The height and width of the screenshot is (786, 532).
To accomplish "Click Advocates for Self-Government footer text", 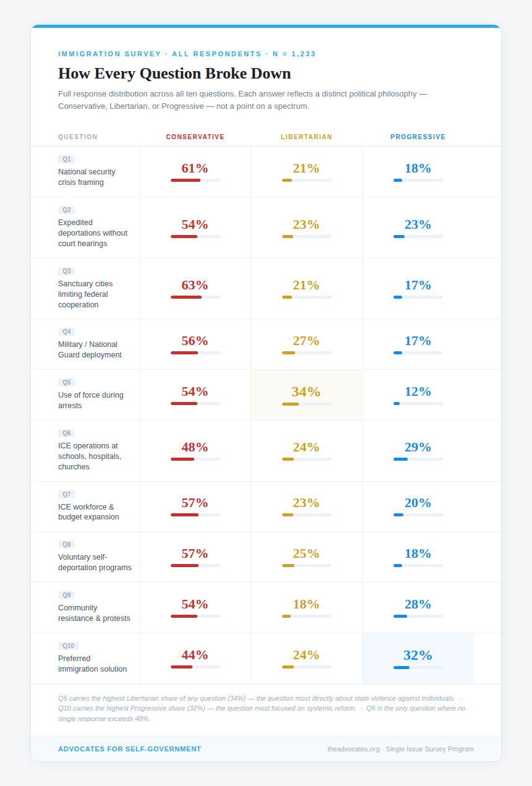I will (x=129, y=749).
